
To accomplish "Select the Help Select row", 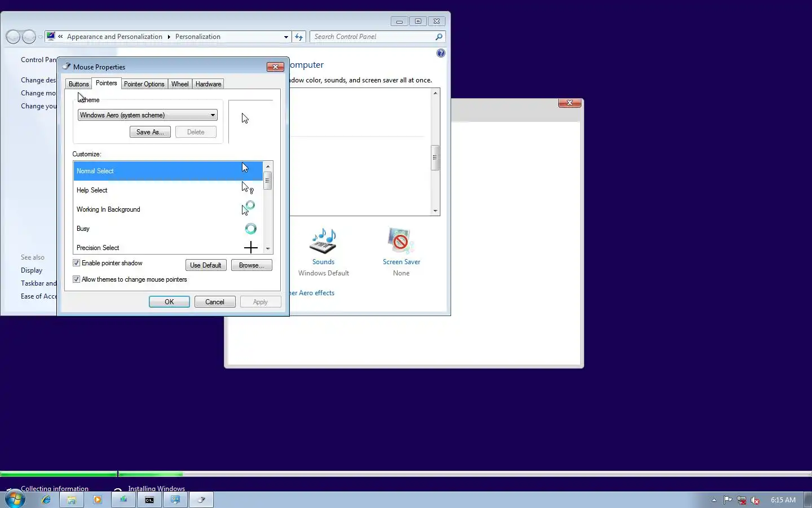I will [x=168, y=190].
